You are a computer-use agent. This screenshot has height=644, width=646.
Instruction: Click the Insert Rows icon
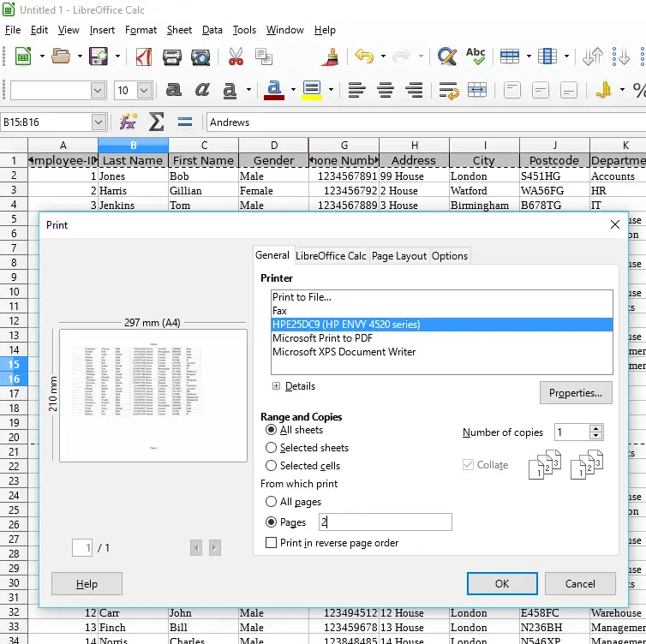click(x=510, y=57)
